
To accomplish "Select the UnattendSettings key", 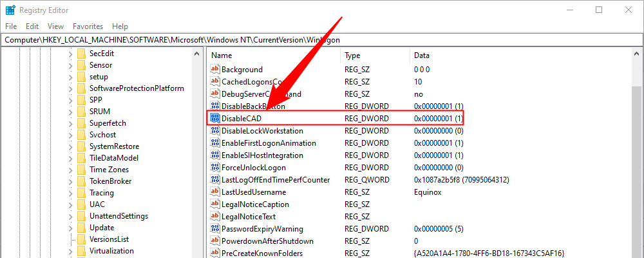I will coord(118,216).
